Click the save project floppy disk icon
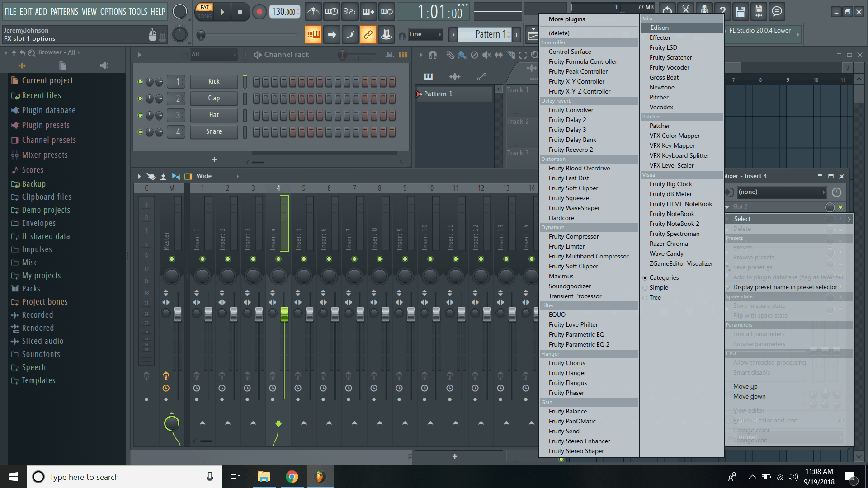 tap(741, 12)
